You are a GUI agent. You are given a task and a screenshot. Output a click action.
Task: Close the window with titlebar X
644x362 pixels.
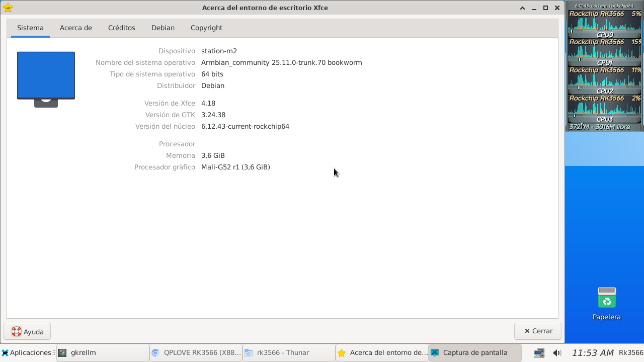point(557,8)
